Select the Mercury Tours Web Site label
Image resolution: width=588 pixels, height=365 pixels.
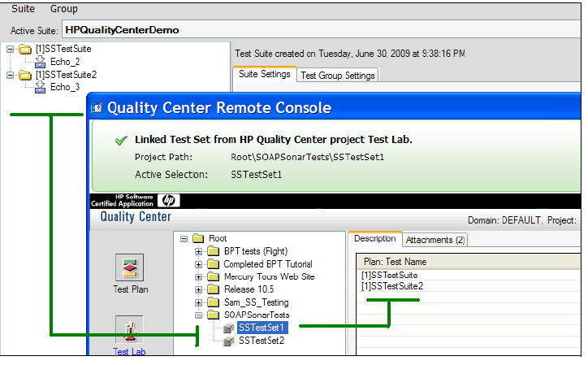(270, 277)
